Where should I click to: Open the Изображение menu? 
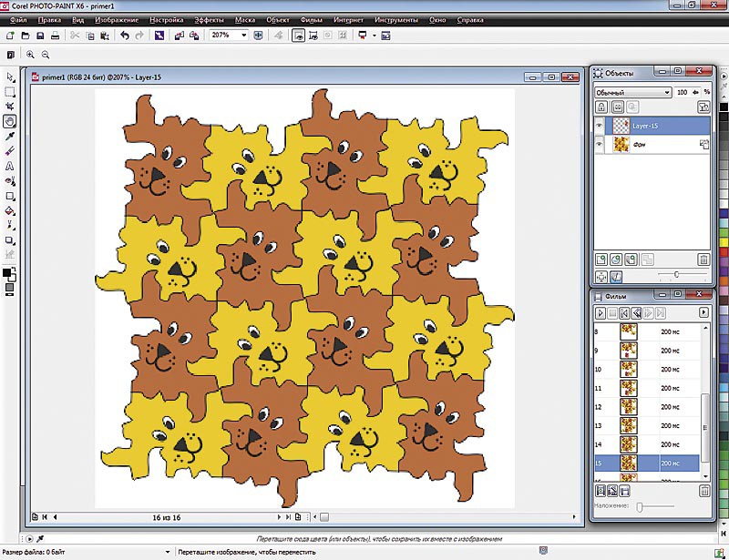[117, 20]
